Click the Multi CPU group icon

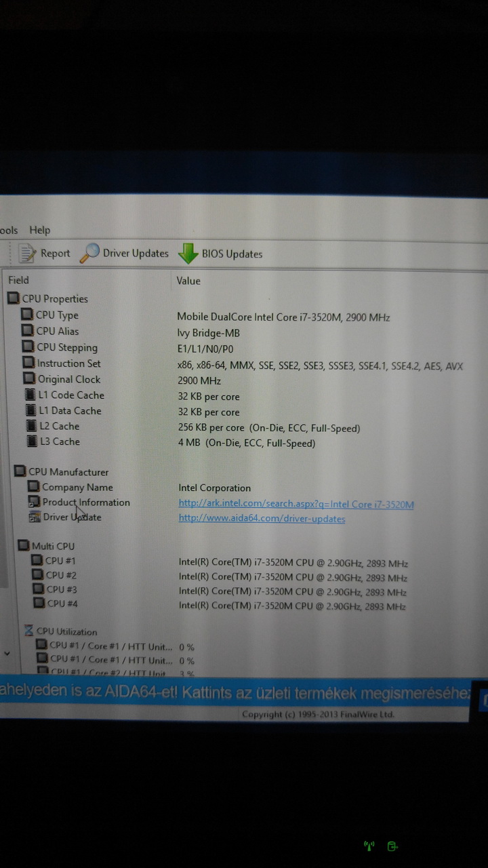point(24,546)
